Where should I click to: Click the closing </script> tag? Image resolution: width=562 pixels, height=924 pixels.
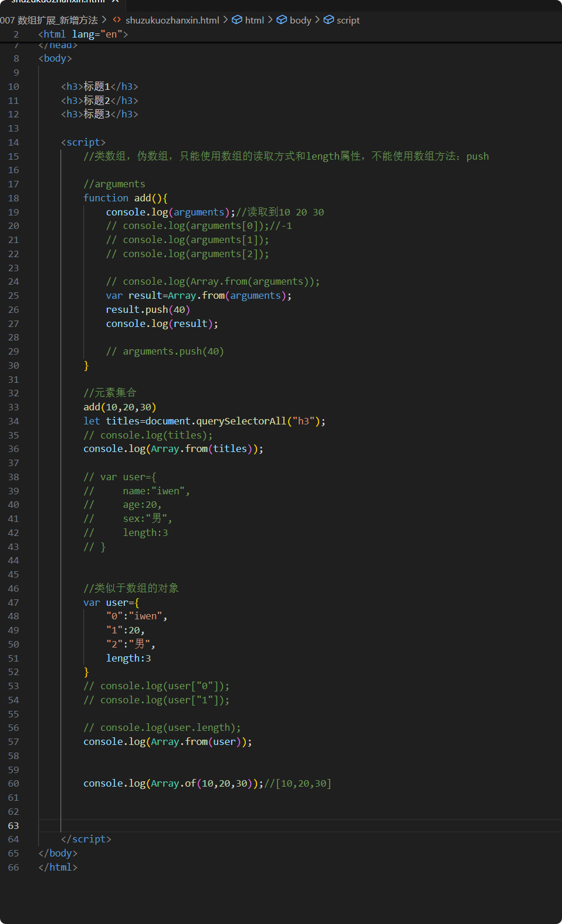pos(86,839)
